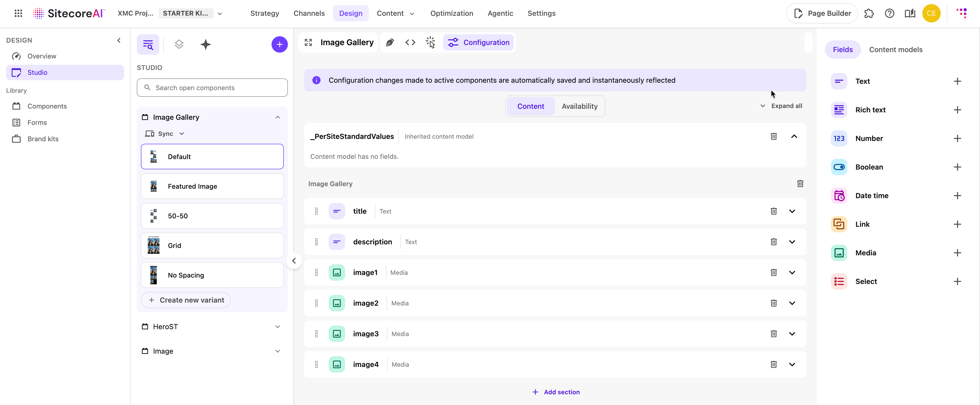980x405 pixels.
Task: Delete the Image Gallery section
Action: [x=800, y=184]
